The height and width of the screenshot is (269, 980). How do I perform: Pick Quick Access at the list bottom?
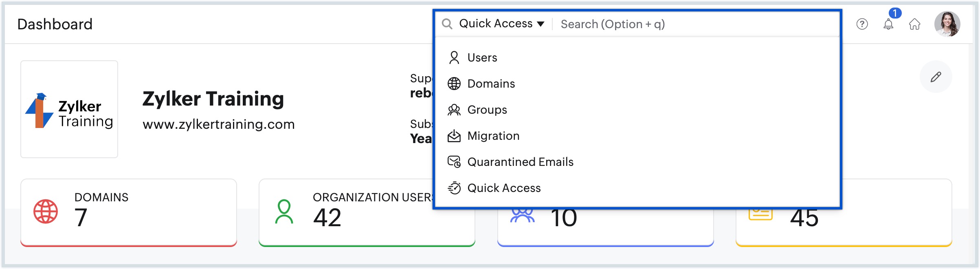[x=504, y=188]
